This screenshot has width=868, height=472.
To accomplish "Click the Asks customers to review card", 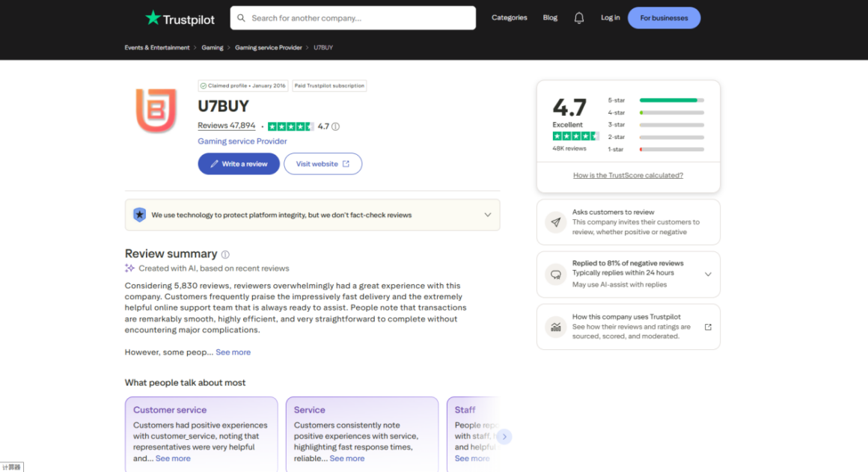I will [x=629, y=222].
